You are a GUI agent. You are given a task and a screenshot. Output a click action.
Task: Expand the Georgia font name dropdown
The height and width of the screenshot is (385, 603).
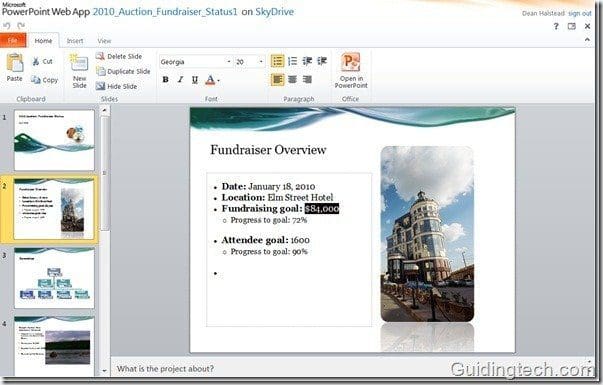(x=228, y=62)
